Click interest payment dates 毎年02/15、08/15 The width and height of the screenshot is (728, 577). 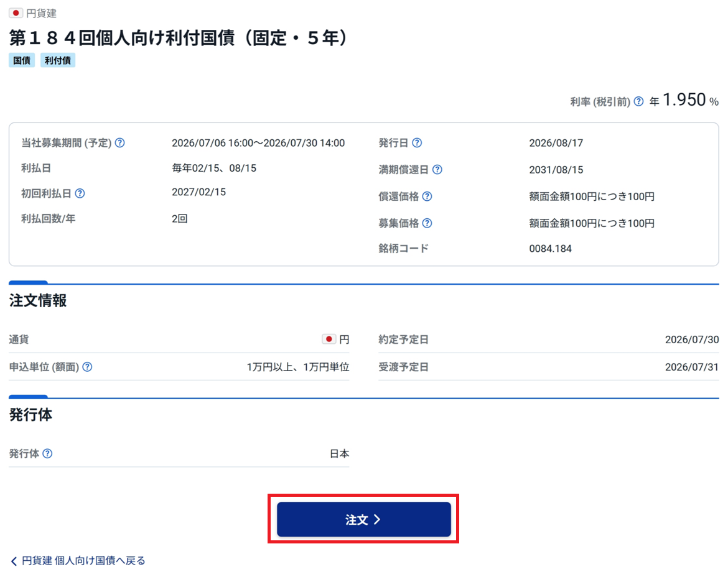click(214, 168)
